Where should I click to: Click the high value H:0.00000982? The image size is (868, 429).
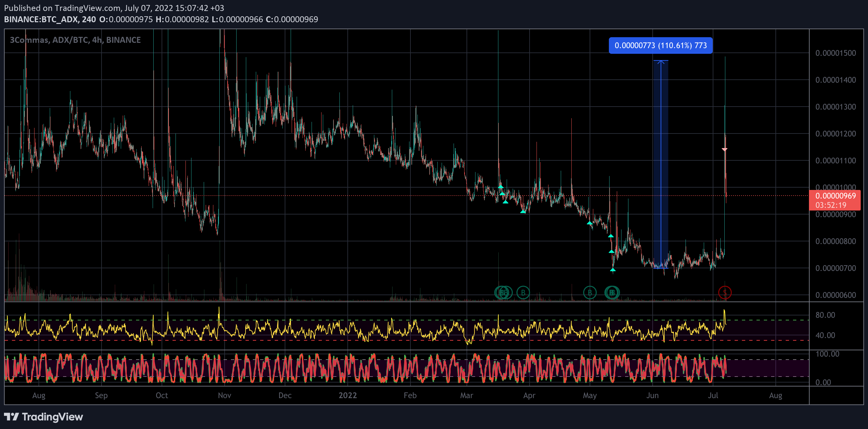182,19
